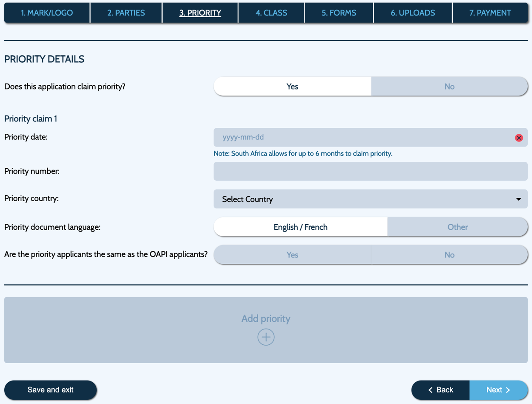Open the 4. Class tab
This screenshot has width=532, height=404.
point(271,13)
